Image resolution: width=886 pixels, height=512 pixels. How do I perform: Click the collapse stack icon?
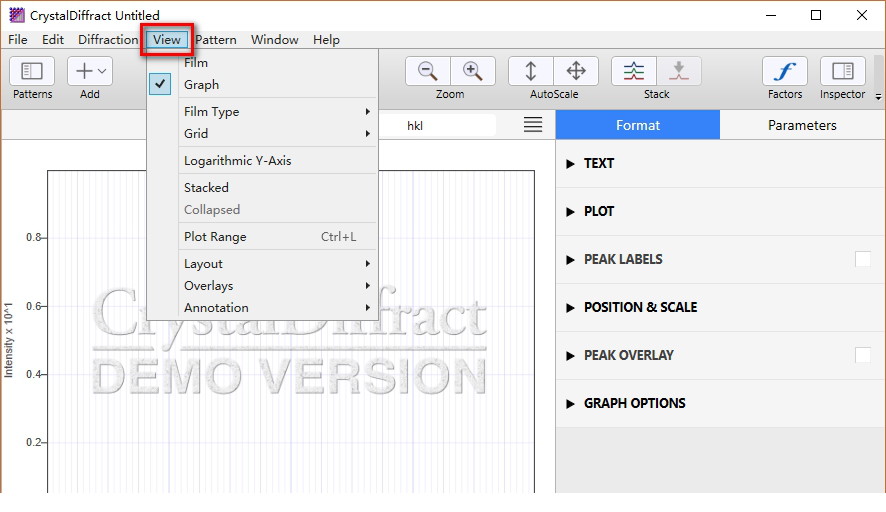click(x=679, y=71)
